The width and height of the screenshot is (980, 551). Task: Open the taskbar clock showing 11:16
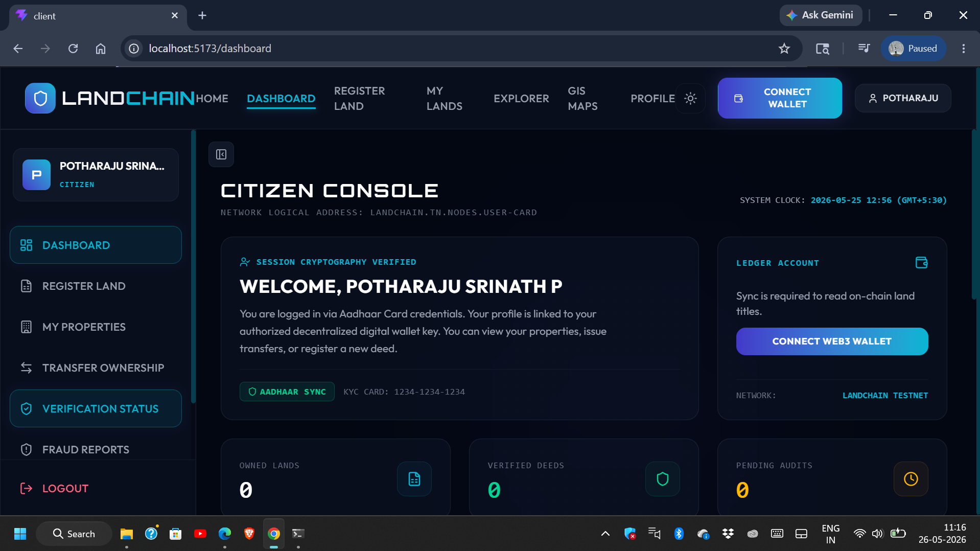[942, 534]
